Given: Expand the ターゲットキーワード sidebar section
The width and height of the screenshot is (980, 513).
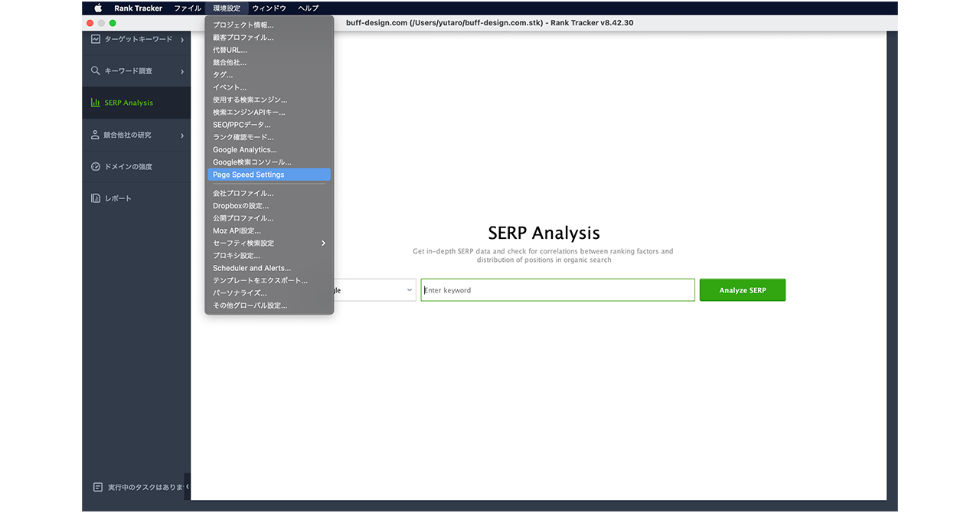Looking at the screenshot, I should (x=182, y=40).
